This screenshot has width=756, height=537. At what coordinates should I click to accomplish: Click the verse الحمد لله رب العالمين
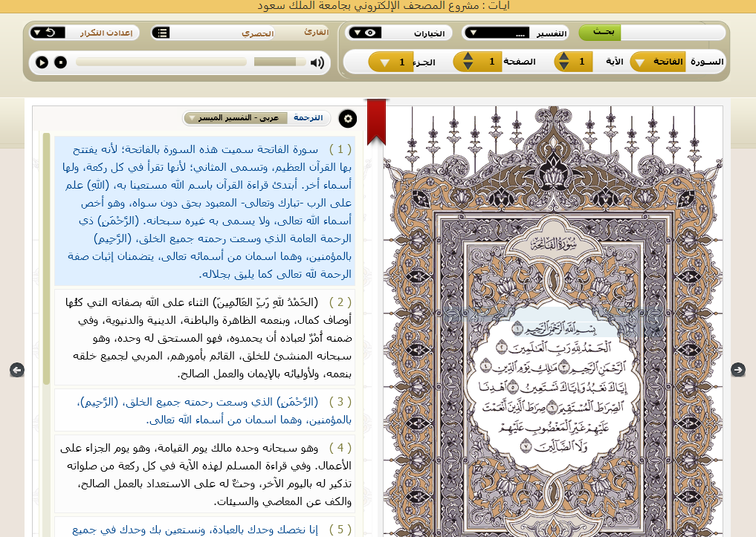pos(560,348)
